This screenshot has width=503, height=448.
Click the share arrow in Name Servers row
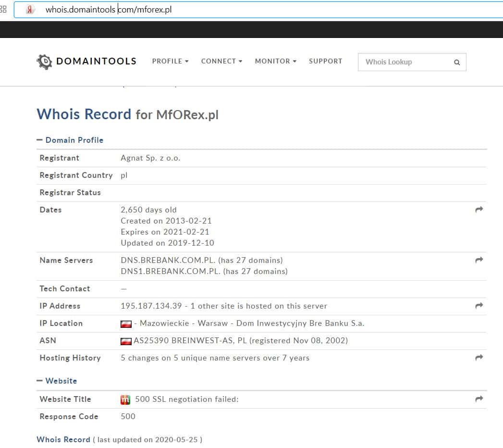pyautogui.click(x=478, y=260)
